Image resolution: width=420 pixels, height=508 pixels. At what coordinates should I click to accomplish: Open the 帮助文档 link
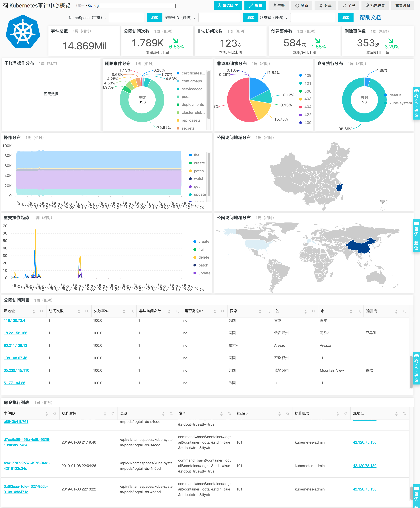(370, 17)
